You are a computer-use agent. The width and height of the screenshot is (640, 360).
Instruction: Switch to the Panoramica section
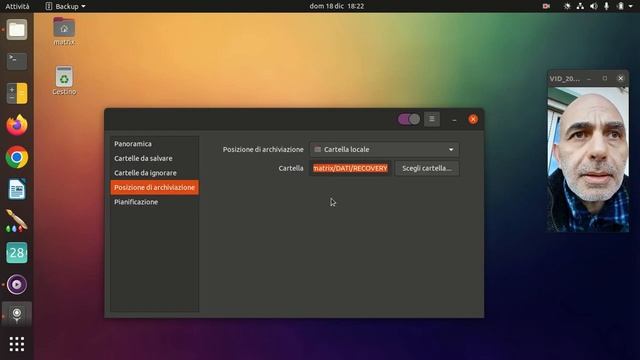coord(154,144)
